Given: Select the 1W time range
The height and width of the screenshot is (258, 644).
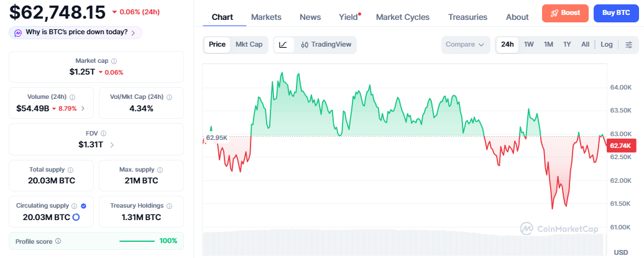Looking at the screenshot, I should [x=528, y=44].
